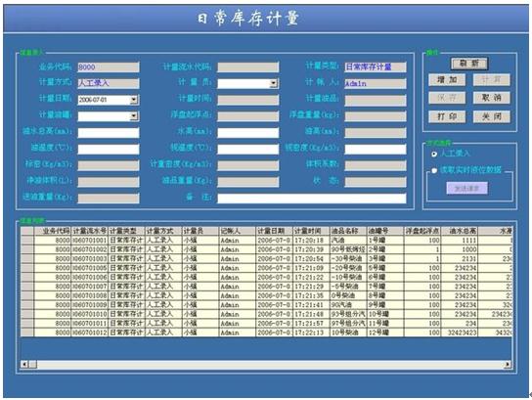The image size is (532, 400).
Task: Click the table's right scroll arrow
Action: [x=508, y=365]
